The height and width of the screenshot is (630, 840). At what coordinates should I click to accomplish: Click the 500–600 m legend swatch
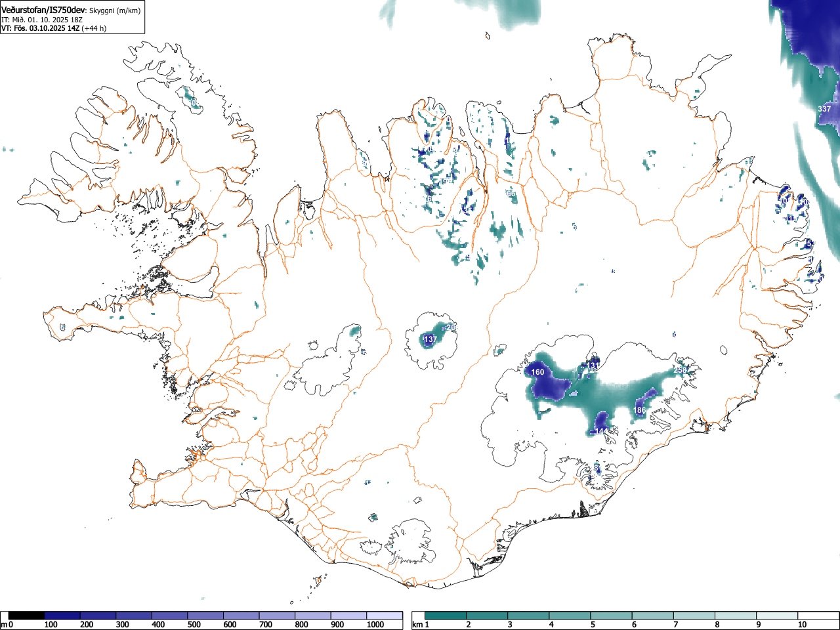pyautogui.click(x=205, y=616)
